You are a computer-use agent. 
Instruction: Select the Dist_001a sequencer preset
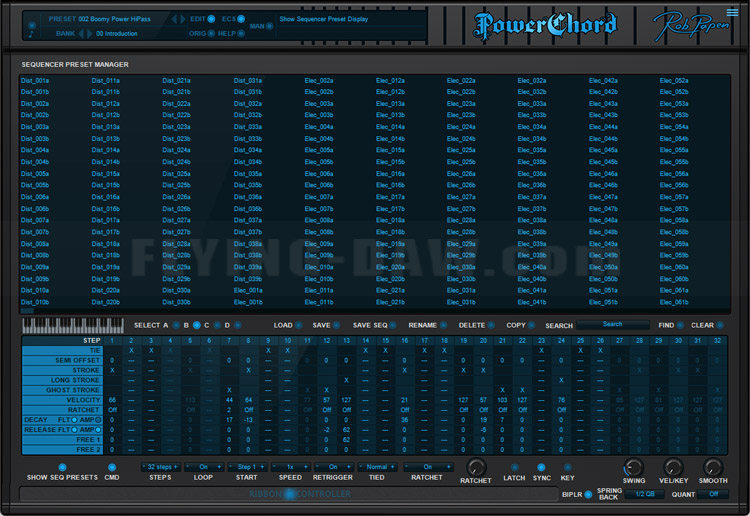pos(35,80)
